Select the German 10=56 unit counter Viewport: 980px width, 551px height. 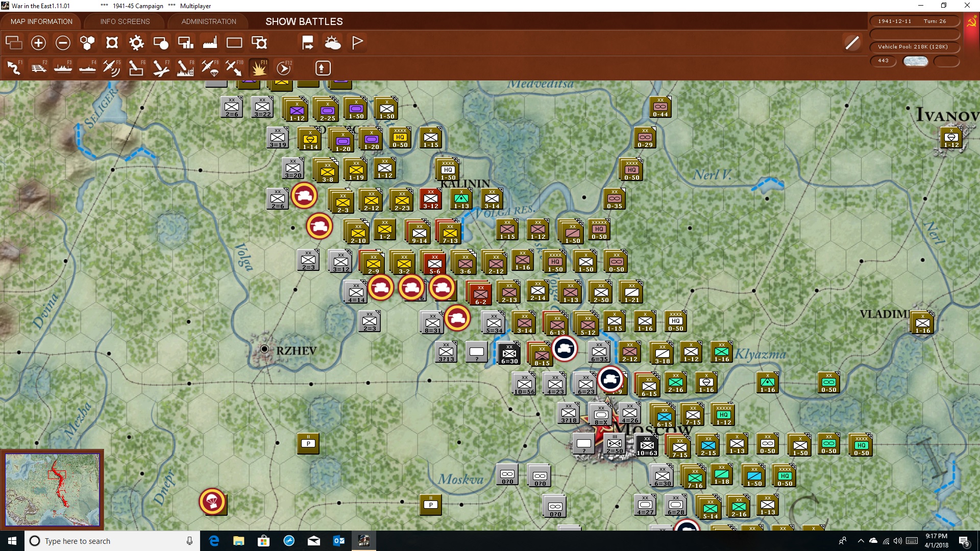[524, 384]
